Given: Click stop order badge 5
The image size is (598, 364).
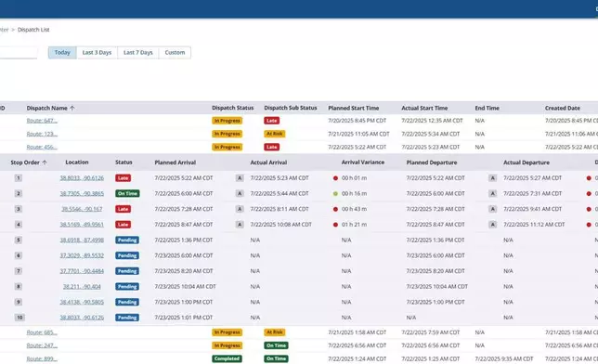Looking at the screenshot, I should (19, 240).
